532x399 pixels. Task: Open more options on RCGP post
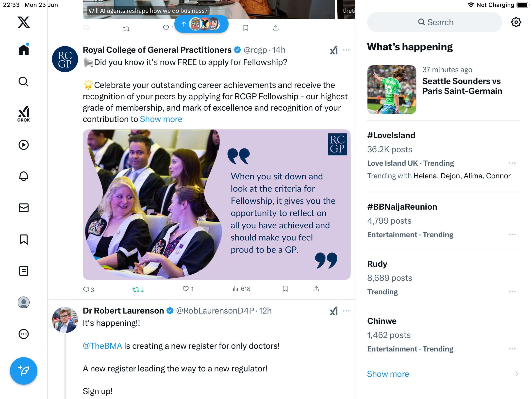point(346,50)
